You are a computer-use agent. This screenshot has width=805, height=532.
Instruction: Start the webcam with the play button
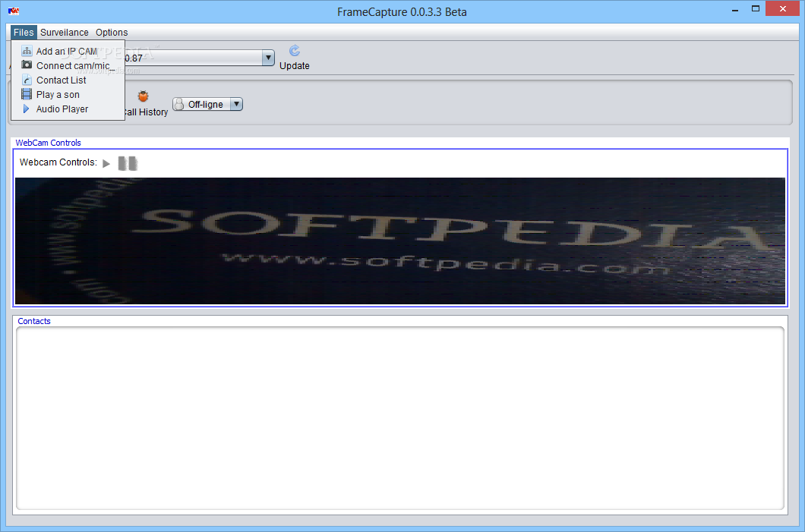click(106, 164)
